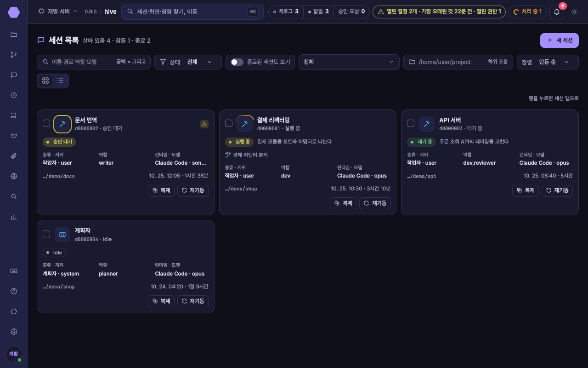Open the 개발 서버 server dropdown
Screen dimensions: 588x368
pos(58,11)
